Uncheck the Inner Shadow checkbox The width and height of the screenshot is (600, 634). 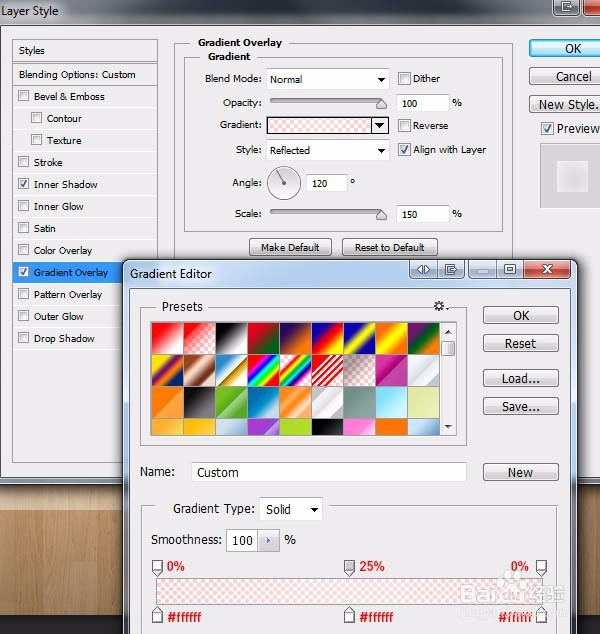pyautogui.click(x=23, y=184)
